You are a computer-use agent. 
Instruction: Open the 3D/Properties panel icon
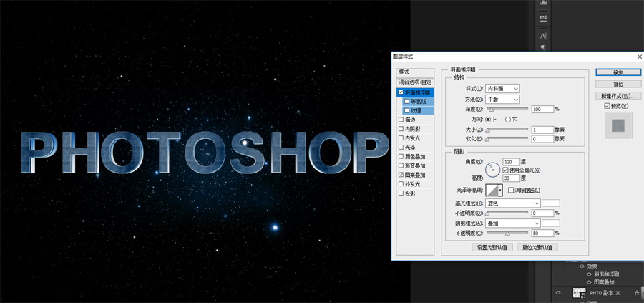pyautogui.click(x=543, y=18)
